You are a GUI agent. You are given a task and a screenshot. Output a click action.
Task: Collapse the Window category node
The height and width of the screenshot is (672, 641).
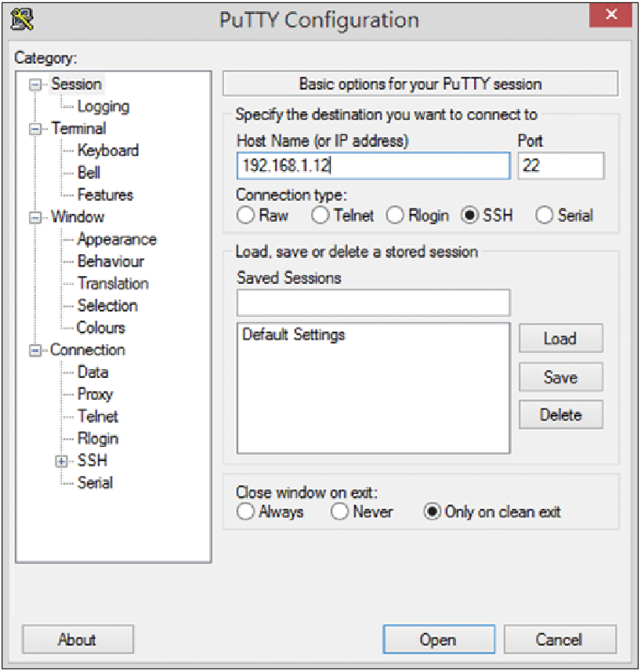tap(35, 217)
